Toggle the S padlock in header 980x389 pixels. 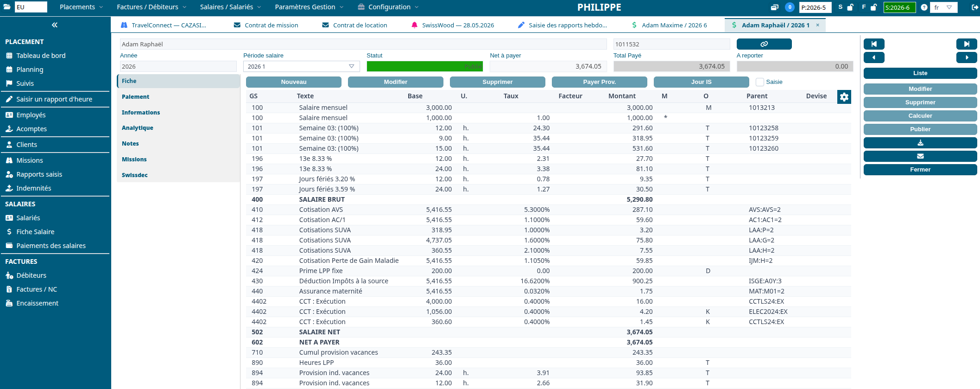click(850, 7)
